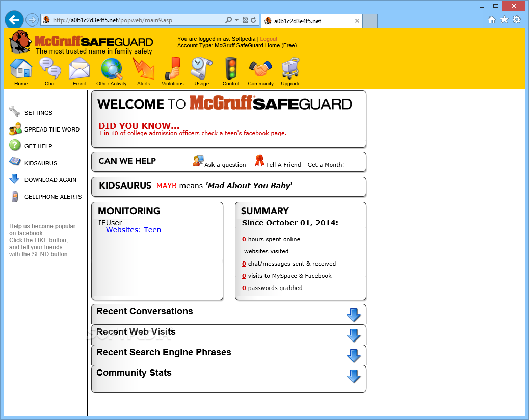Screen dimensions: 529x420
Task: Click the IEUser monitored user name
Action: (110, 223)
